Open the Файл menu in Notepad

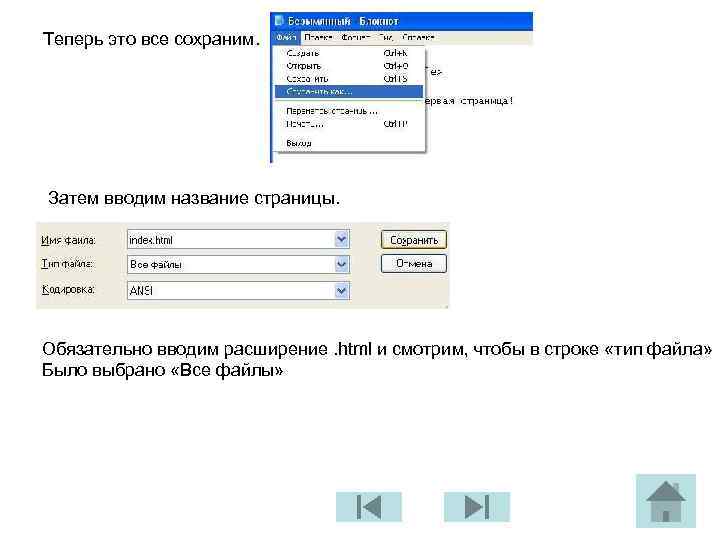[286, 37]
